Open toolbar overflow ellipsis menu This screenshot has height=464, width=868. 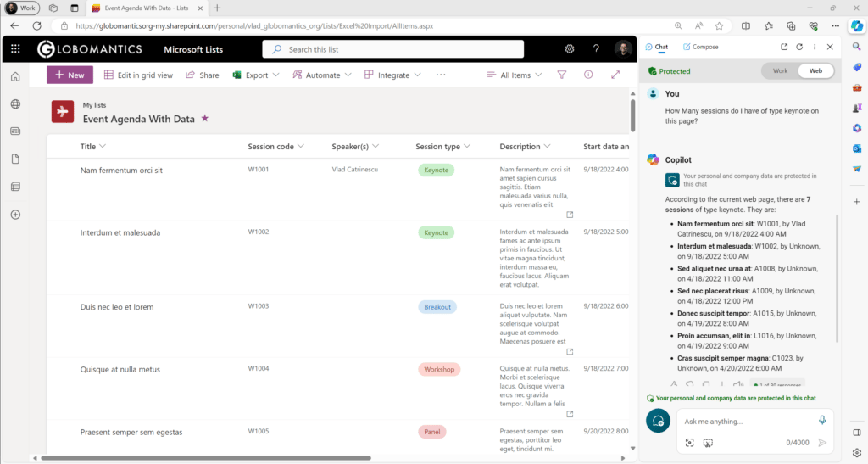pyautogui.click(x=441, y=75)
